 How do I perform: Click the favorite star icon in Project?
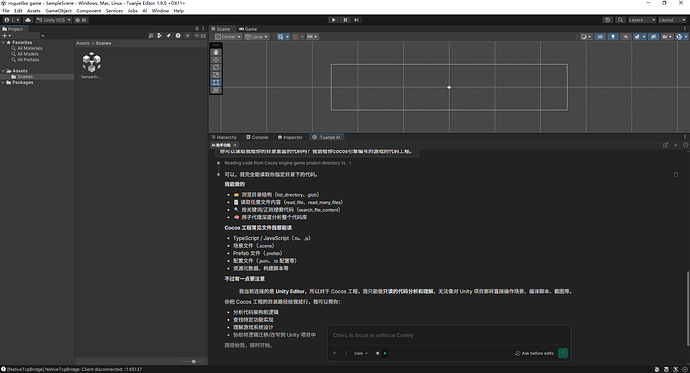187,36
